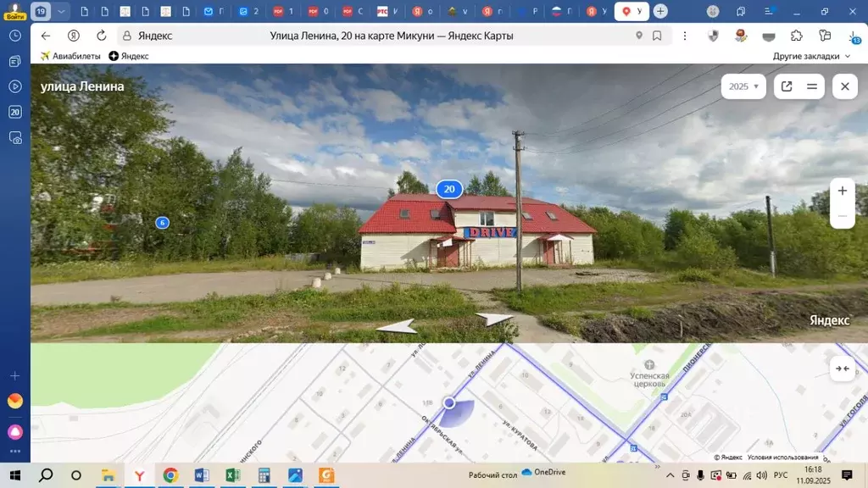Click the hamburger menu icon near panorama year selector
This screenshot has height=488, width=868.
pyautogui.click(x=812, y=86)
